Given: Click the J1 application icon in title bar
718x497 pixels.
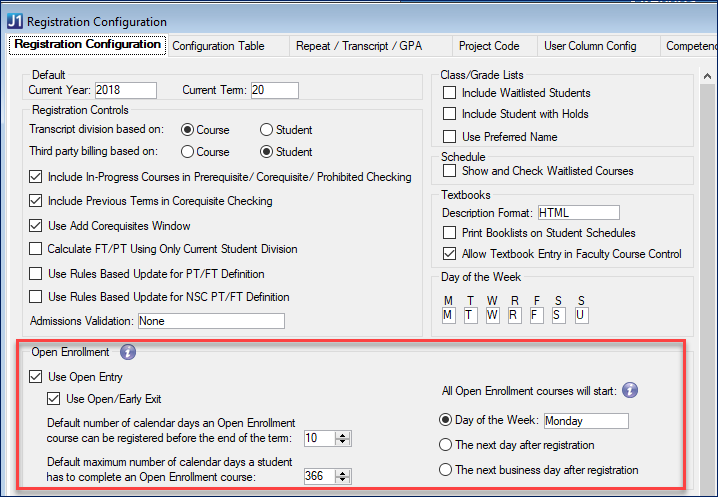Looking at the screenshot, I should tap(14, 21).
